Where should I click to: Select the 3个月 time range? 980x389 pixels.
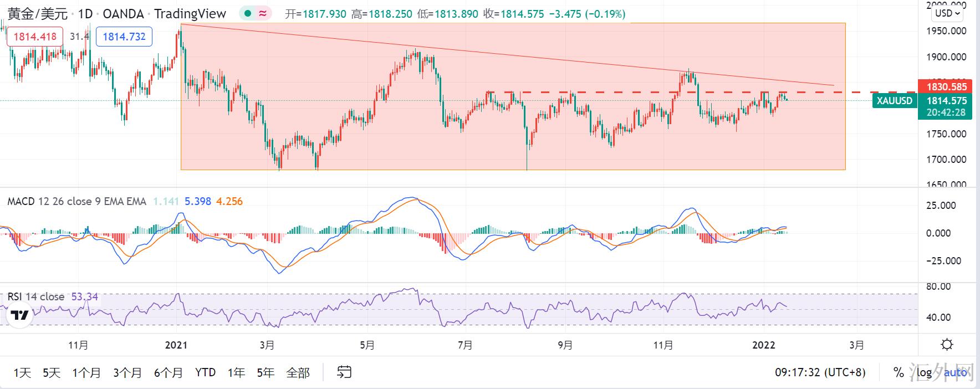click(x=127, y=373)
